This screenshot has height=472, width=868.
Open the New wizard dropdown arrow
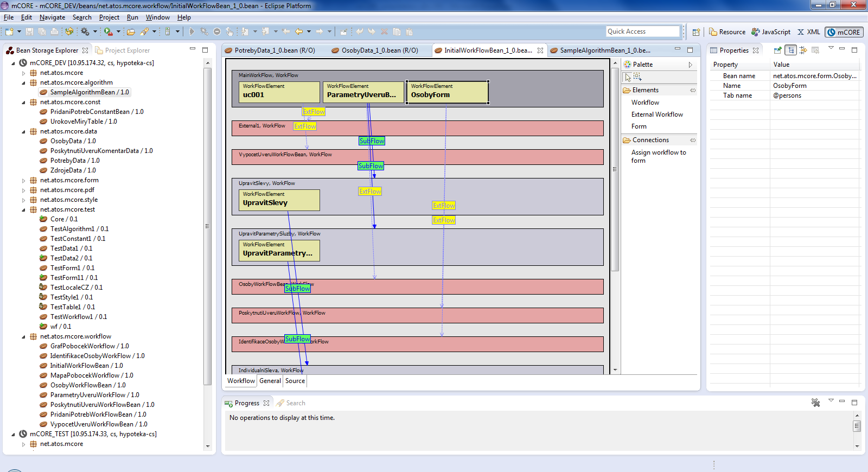tap(19, 31)
